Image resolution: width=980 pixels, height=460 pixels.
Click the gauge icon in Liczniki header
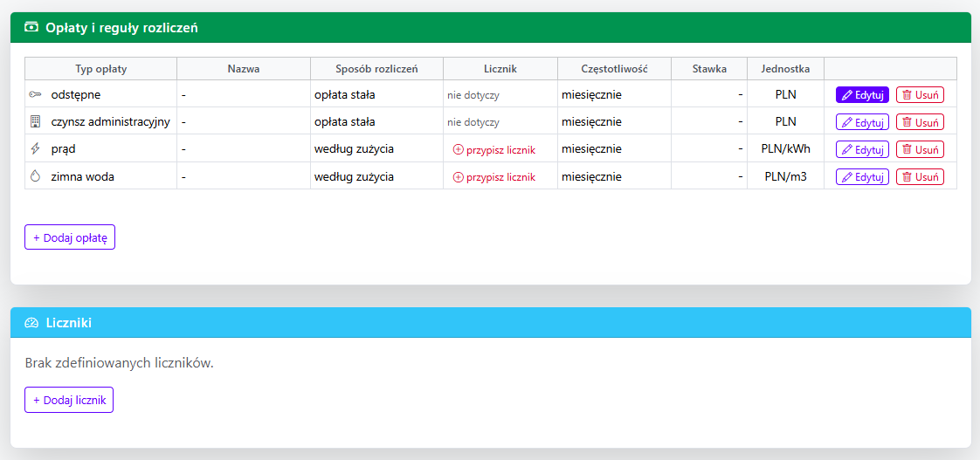click(x=31, y=322)
